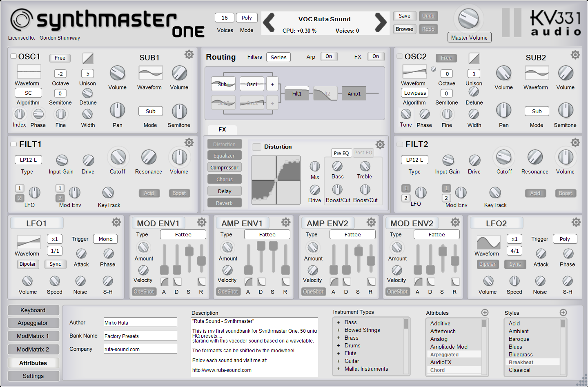Select SUB2 waveform display
This screenshot has width=588, height=387.
537,73
